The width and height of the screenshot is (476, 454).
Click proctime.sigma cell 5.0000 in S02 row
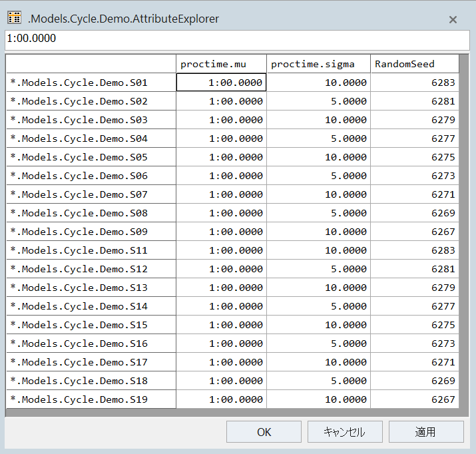[318, 101]
